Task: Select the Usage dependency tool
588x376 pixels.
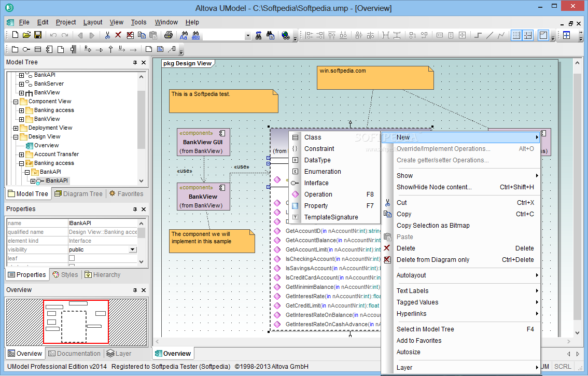Action: click(122, 49)
